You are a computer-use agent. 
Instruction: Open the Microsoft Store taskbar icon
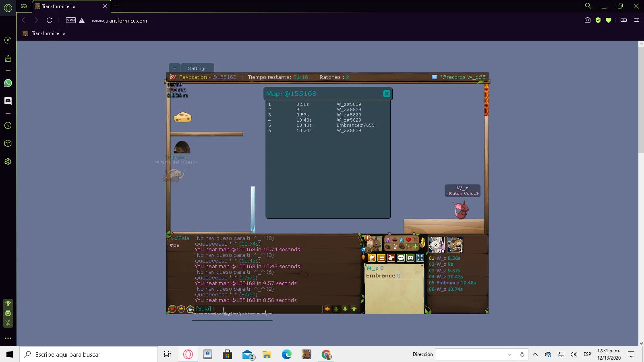click(x=227, y=354)
